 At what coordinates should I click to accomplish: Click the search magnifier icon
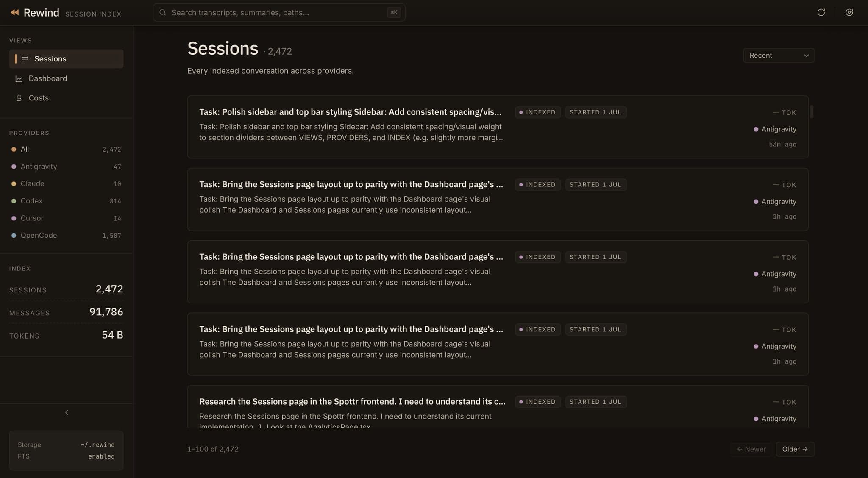click(x=162, y=12)
